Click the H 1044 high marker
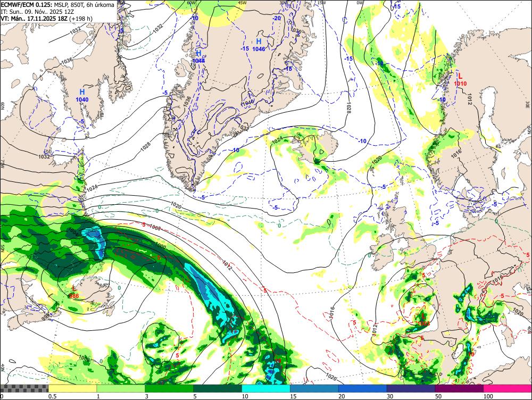Screen dimensions: 532x400 pos(198,57)
